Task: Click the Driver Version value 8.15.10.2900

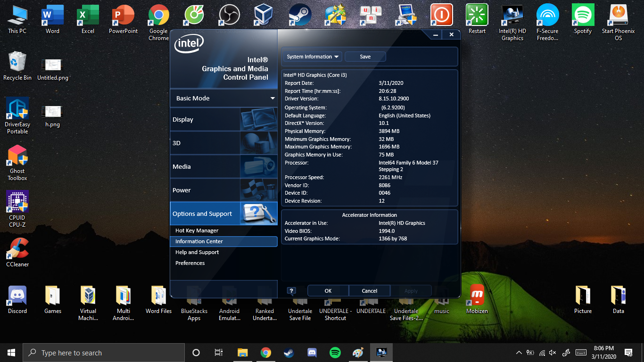Action: point(394,99)
